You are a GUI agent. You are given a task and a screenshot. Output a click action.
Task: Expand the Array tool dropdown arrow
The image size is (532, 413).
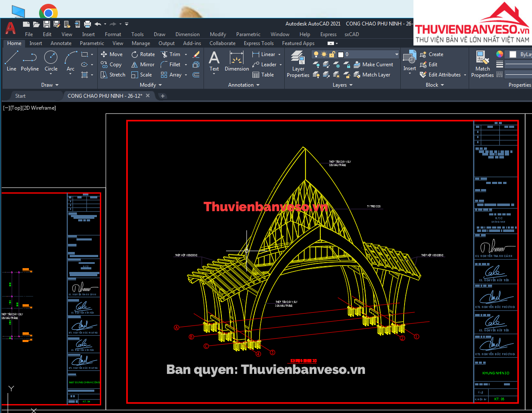[x=186, y=75]
